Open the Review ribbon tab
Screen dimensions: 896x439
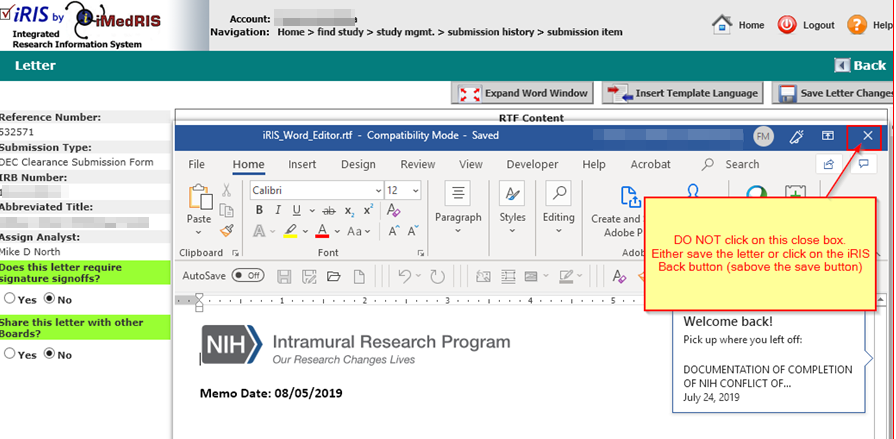tap(417, 164)
